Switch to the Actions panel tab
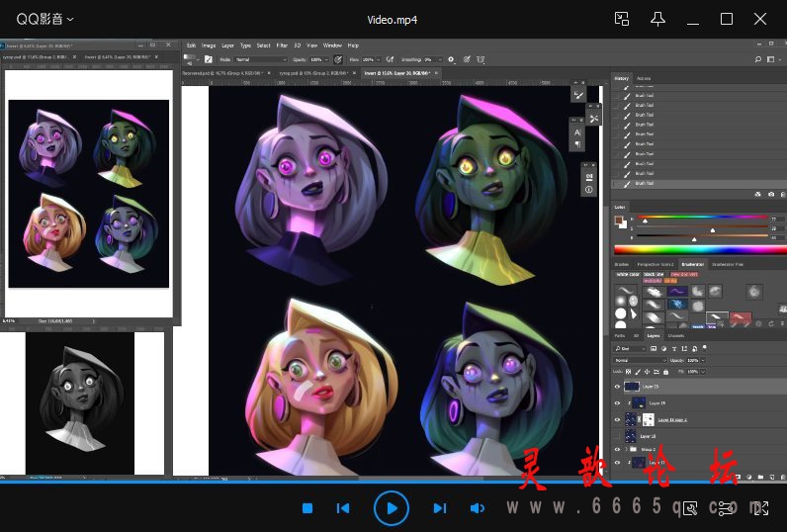This screenshot has width=787, height=532. pos(644,78)
